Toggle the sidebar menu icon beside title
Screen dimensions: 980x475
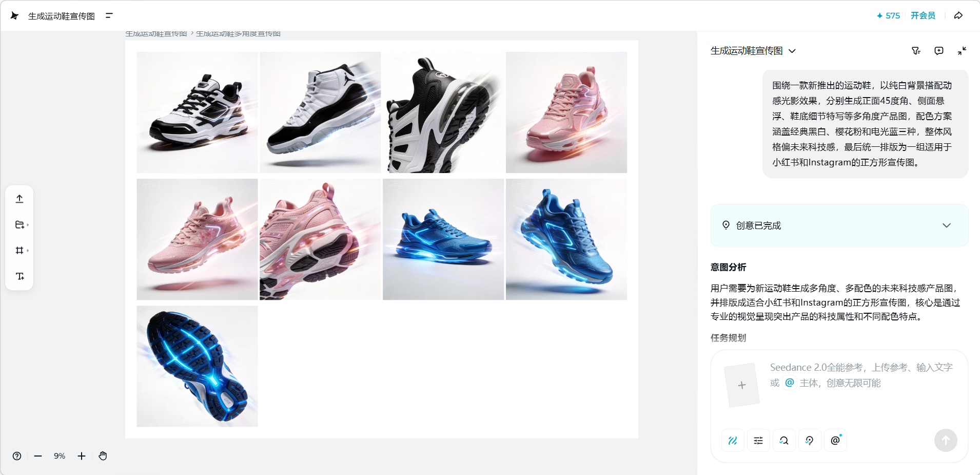109,16
